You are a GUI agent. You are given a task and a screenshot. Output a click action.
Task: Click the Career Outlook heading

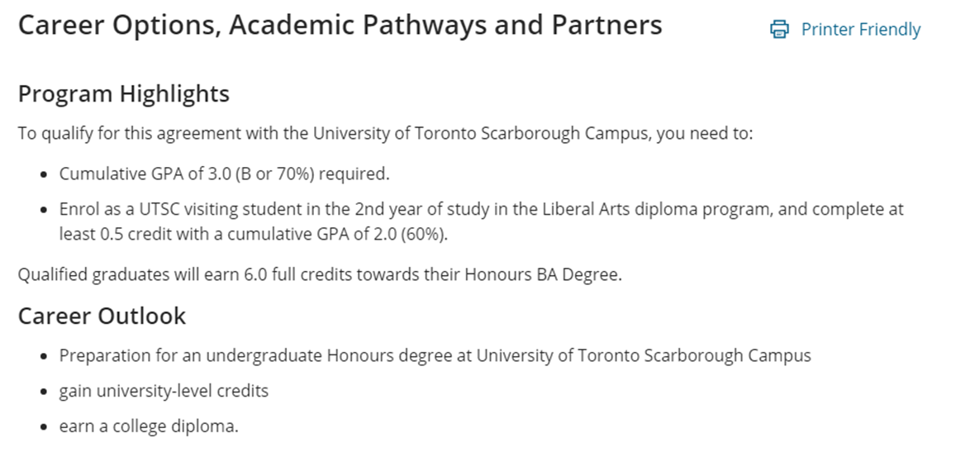(x=102, y=316)
